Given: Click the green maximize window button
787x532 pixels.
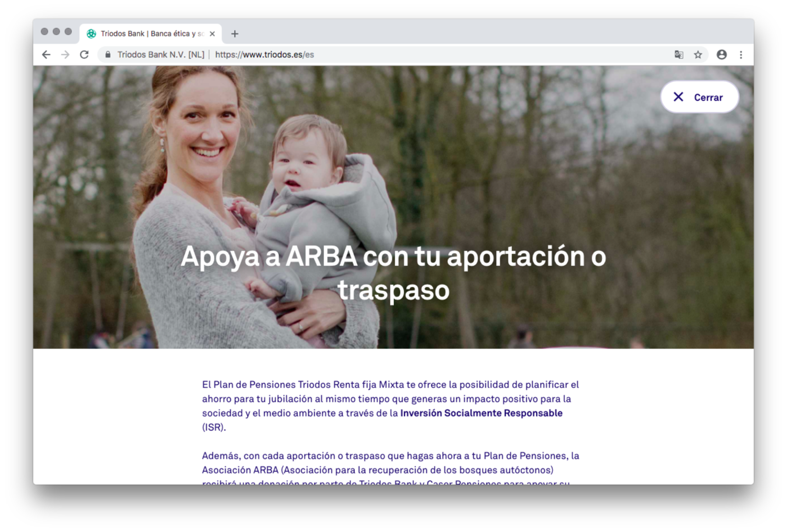Looking at the screenshot, I should 68,31.
